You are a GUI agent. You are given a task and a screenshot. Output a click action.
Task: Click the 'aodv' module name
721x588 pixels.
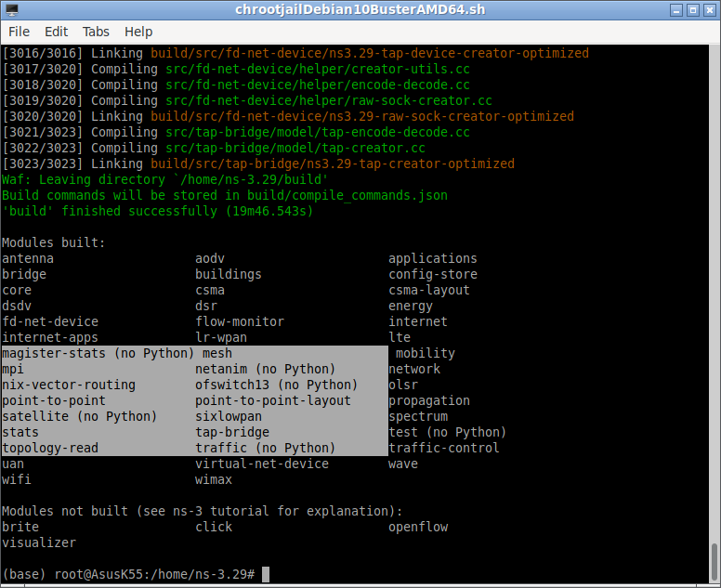210,259
